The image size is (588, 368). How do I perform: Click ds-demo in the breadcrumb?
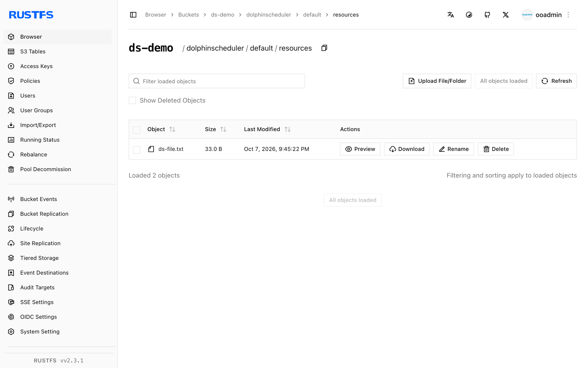pyautogui.click(x=223, y=15)
